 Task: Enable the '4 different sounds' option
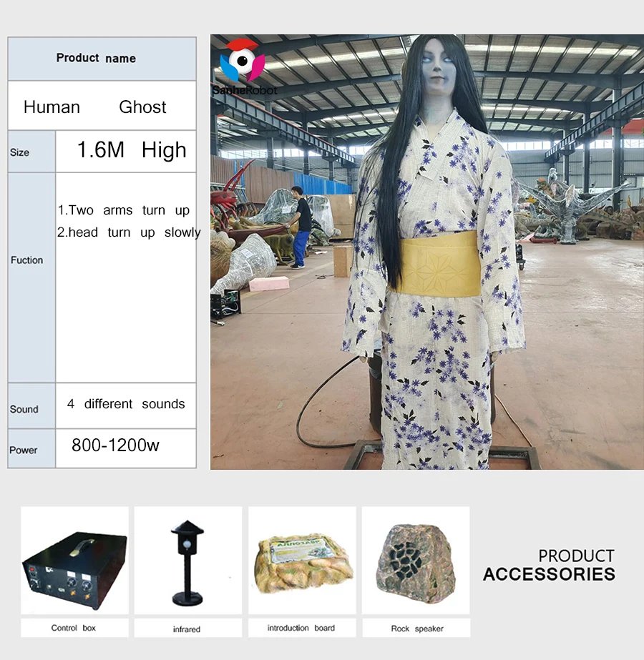[x=126, y=404]
